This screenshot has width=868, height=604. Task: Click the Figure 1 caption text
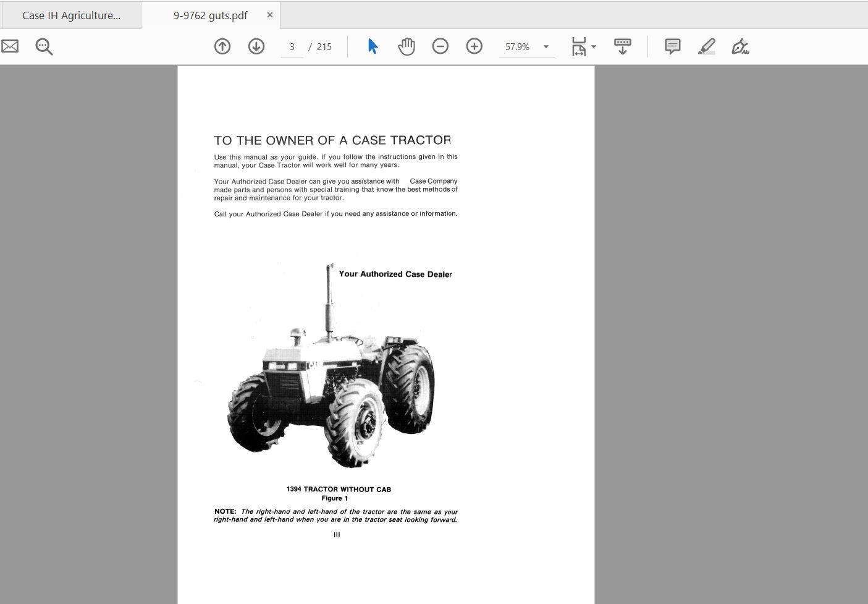click(x=335, y=498)
